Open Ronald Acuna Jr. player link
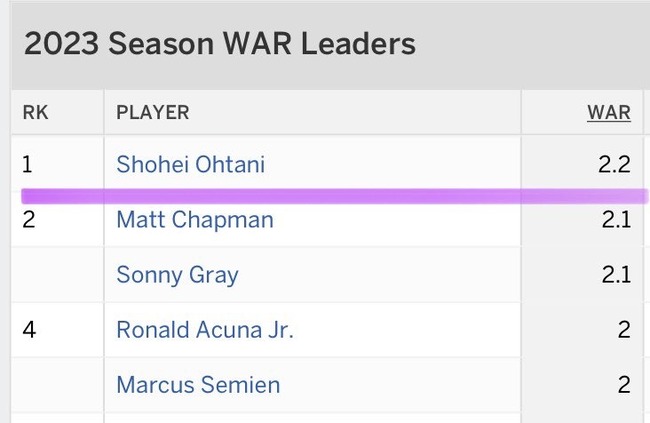The width and height of the screenshot is (650, 423). (x=205, y=330)
